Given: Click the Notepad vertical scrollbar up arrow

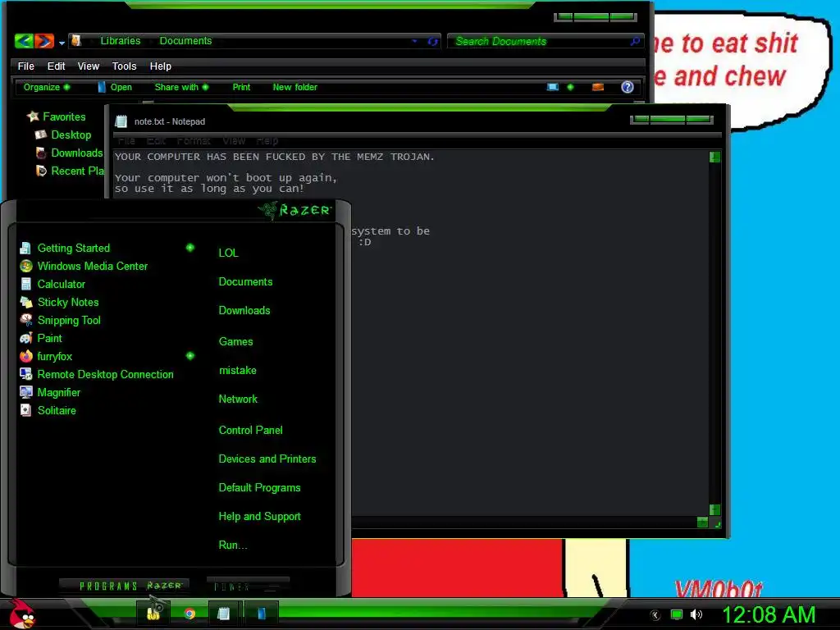Looking at the screenshot, I should (714, 157).
